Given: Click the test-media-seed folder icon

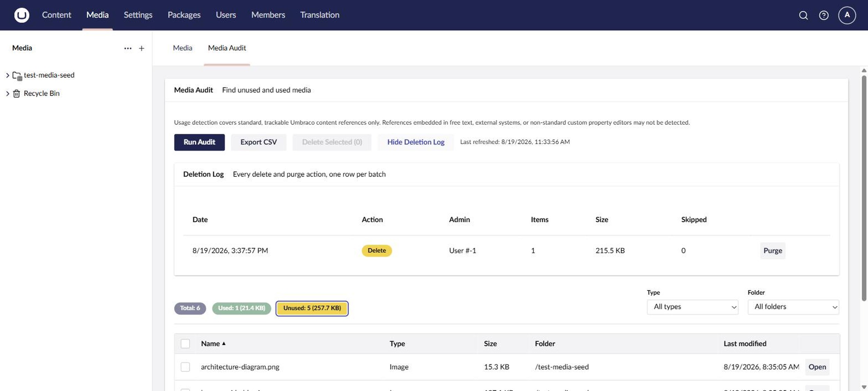Looking at the screenshot, I should (17, 75).
